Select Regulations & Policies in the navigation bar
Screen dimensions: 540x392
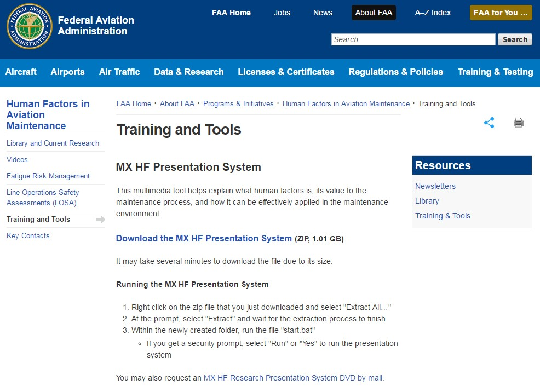pyautogui.click(x=396, y=72)
